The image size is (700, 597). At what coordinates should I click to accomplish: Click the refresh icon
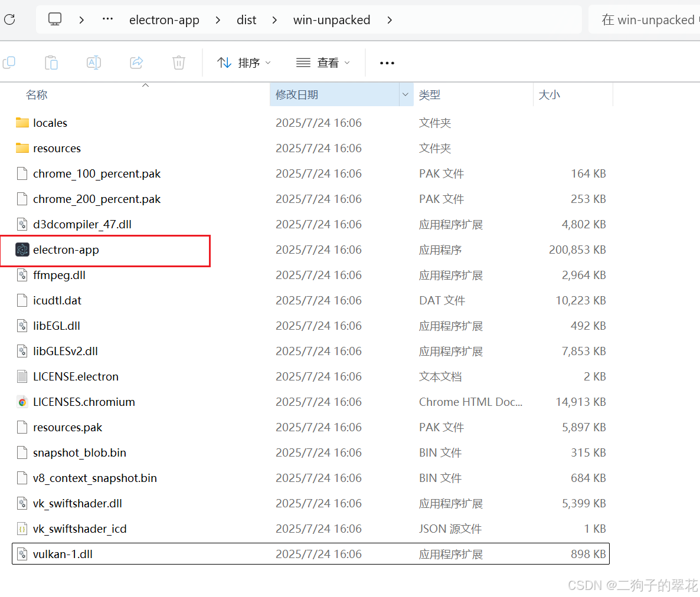coord(9,19)
